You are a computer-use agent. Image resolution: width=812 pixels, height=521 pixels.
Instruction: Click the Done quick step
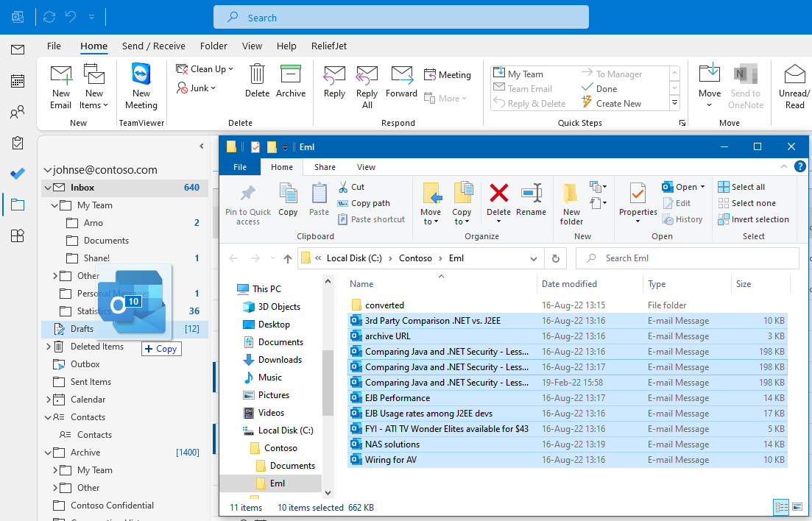(x=599, y=88)
